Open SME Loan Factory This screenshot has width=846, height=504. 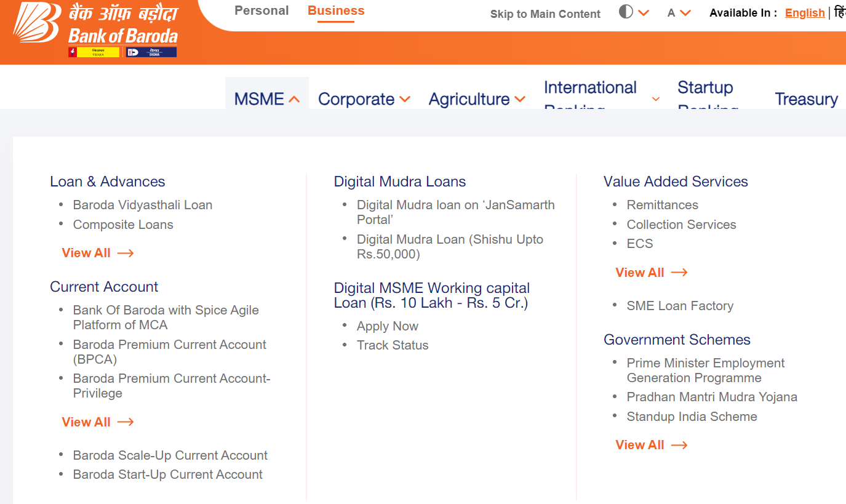680,306
